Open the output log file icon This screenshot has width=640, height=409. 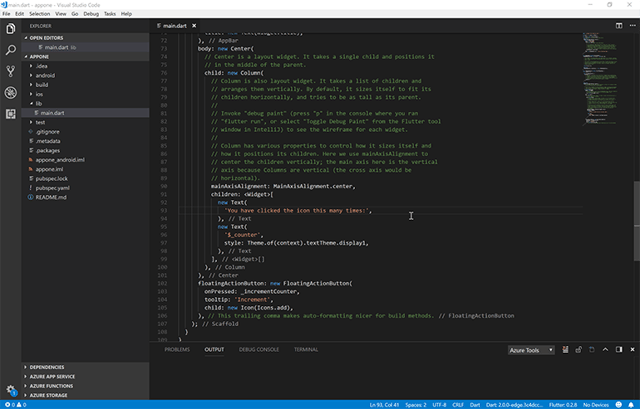coord(592,350)
